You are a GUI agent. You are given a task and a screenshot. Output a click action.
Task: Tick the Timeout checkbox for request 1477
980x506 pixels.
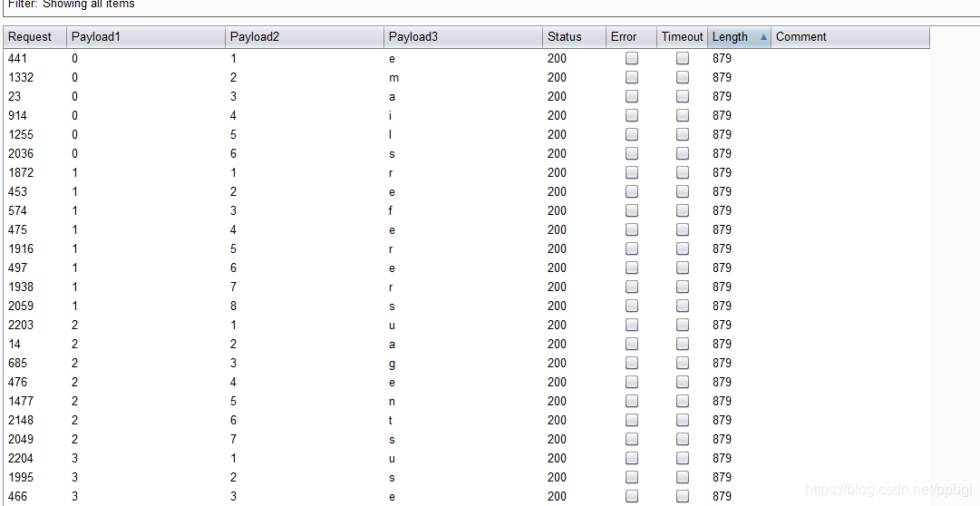coord(683,401)
